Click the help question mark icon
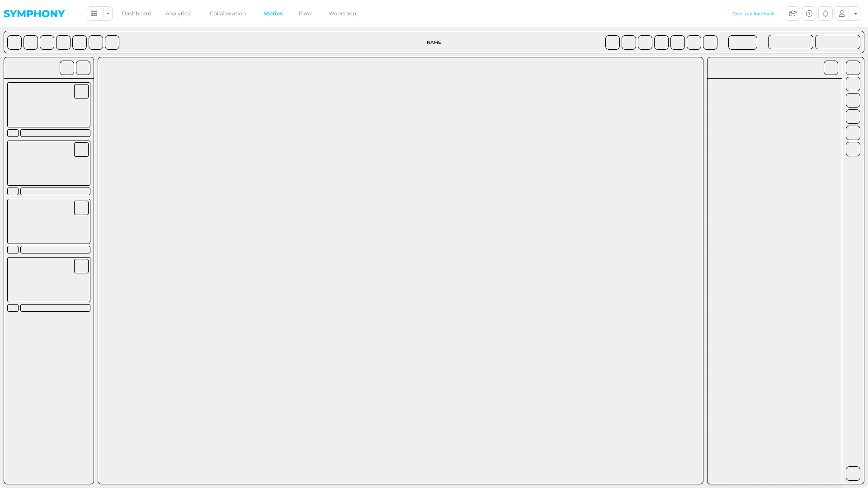 point(809,14)
